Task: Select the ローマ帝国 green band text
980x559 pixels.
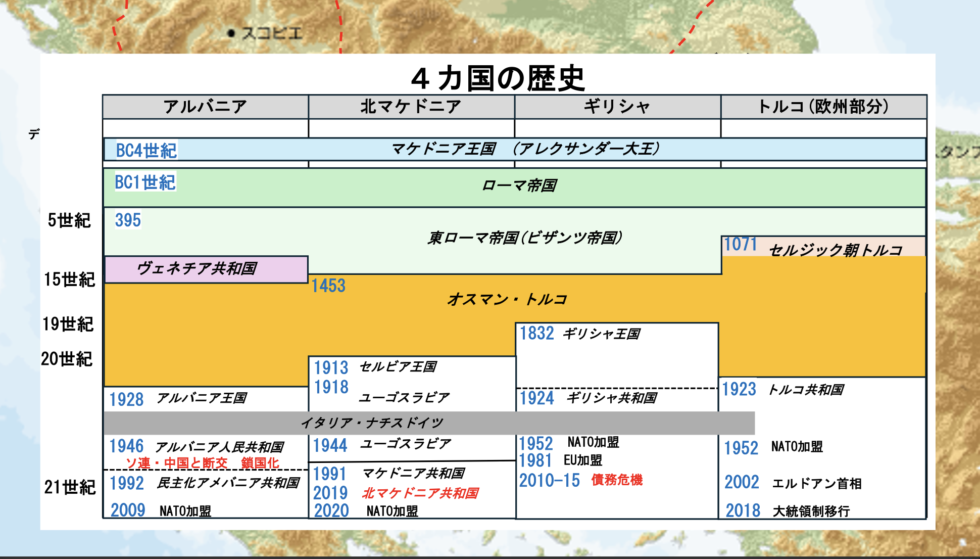Action: pos(519,185)
